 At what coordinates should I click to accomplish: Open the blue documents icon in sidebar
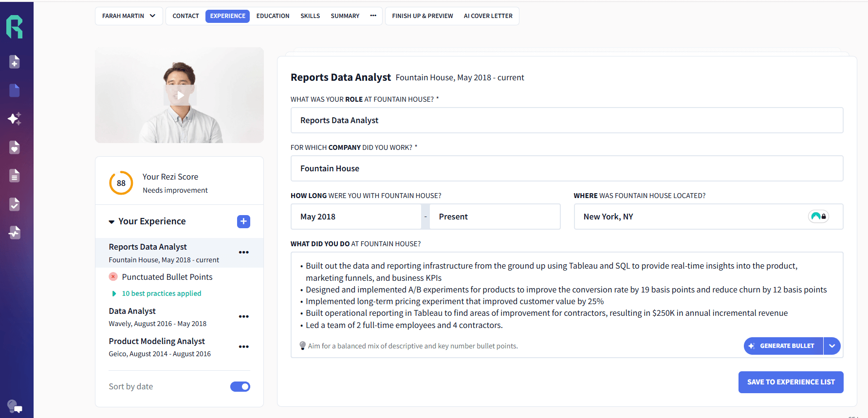point(15,90)
